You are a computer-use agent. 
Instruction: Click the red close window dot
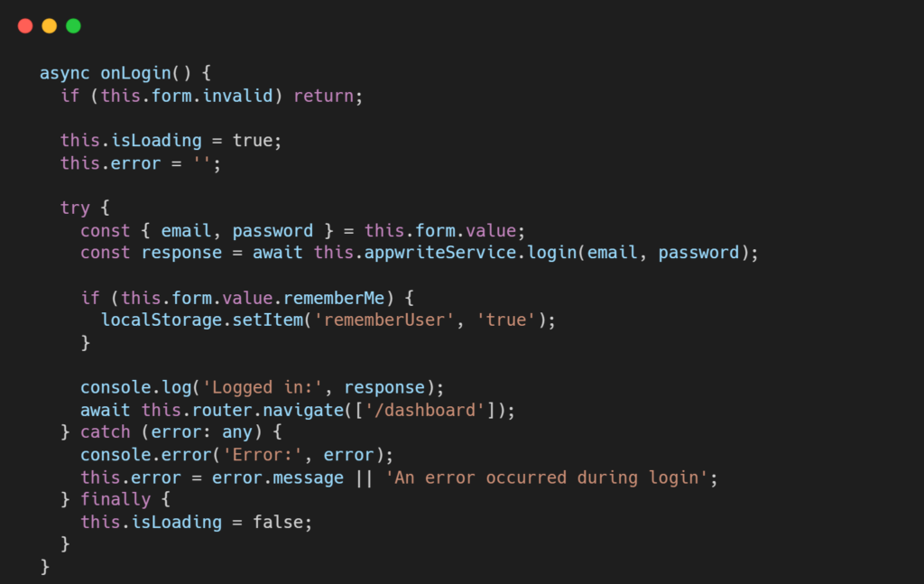25,26
